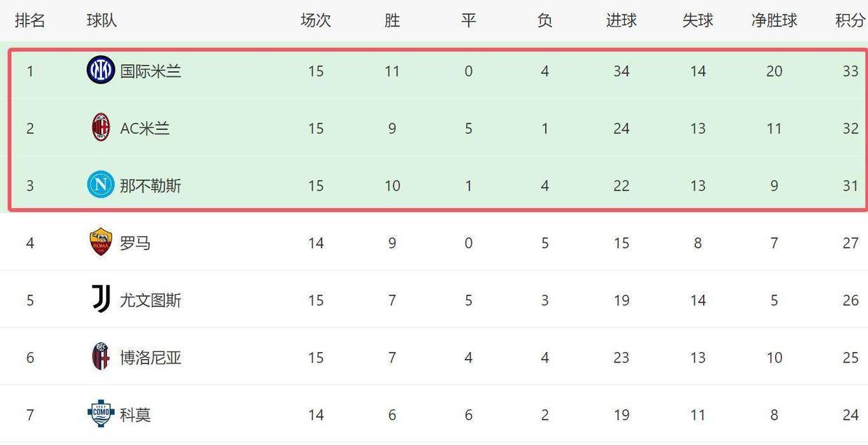
Task: Click the 球队 column header
Action: coord(102,21)
